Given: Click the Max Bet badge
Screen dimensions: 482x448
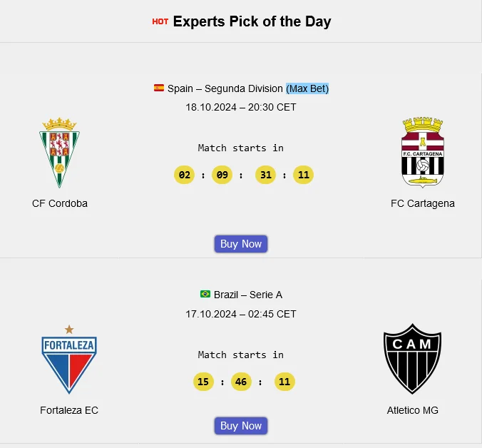Looking at the screenshot, I should coord(307,88).
